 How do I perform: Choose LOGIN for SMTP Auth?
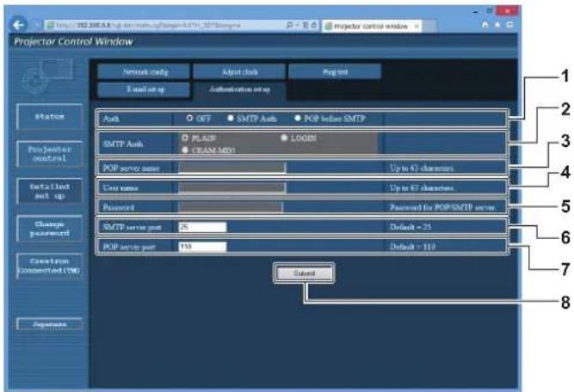pos(284,138)
